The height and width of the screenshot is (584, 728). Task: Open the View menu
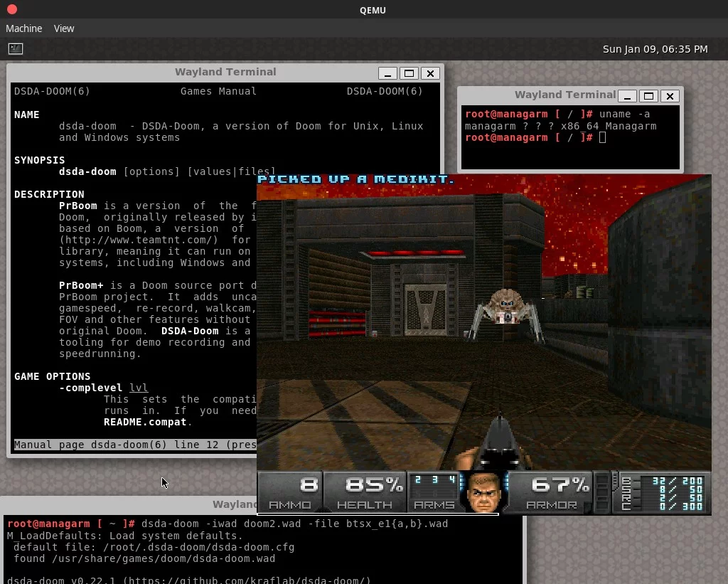click(64, 28)
